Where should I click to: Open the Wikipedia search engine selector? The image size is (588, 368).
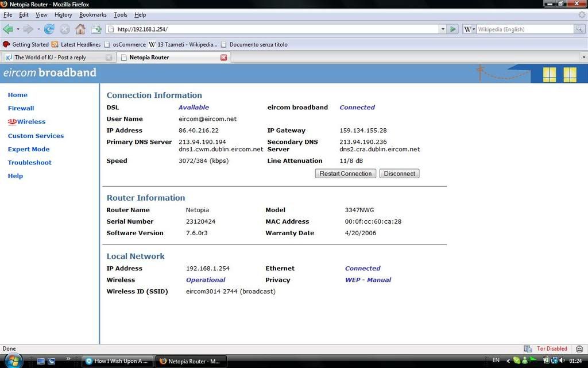coord(470,29)
